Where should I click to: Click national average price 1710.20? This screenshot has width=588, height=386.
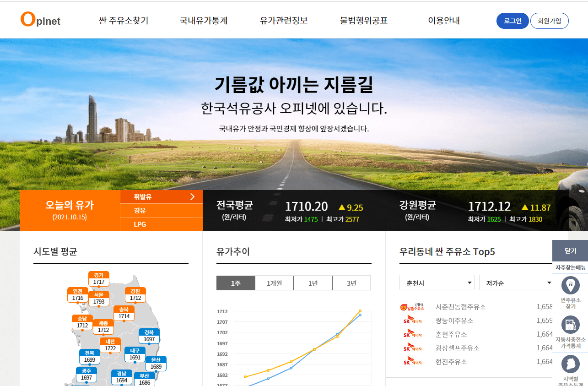tap(306, 207)
